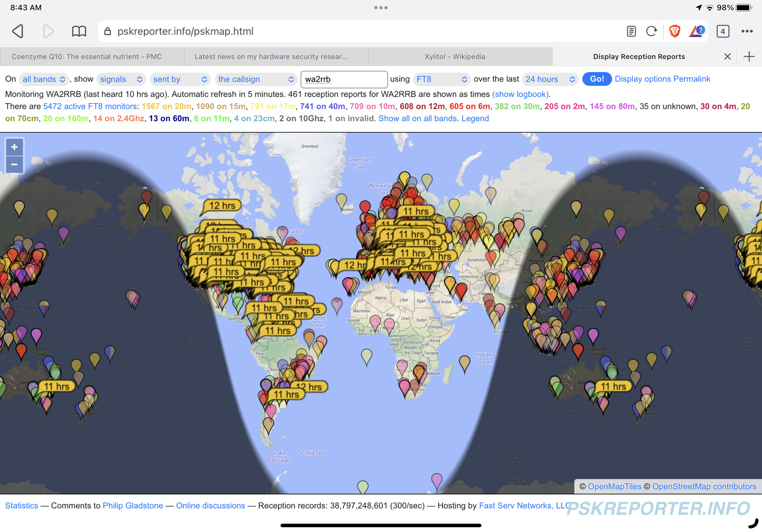Image resolution: width=762 pixels, height=532 pixels.
Task: Switch to Xylitol - Wikipedia tab
Action: [x=454, y=57]
